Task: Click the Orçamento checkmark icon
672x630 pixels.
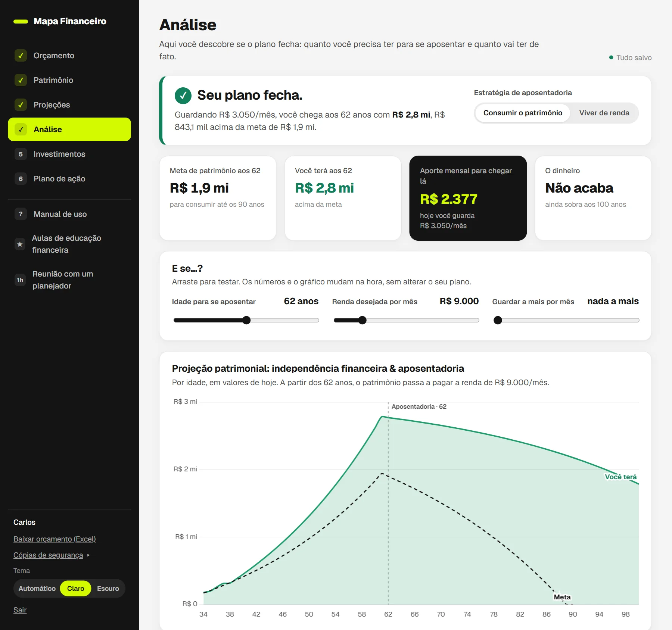Action: coord(21,56)
